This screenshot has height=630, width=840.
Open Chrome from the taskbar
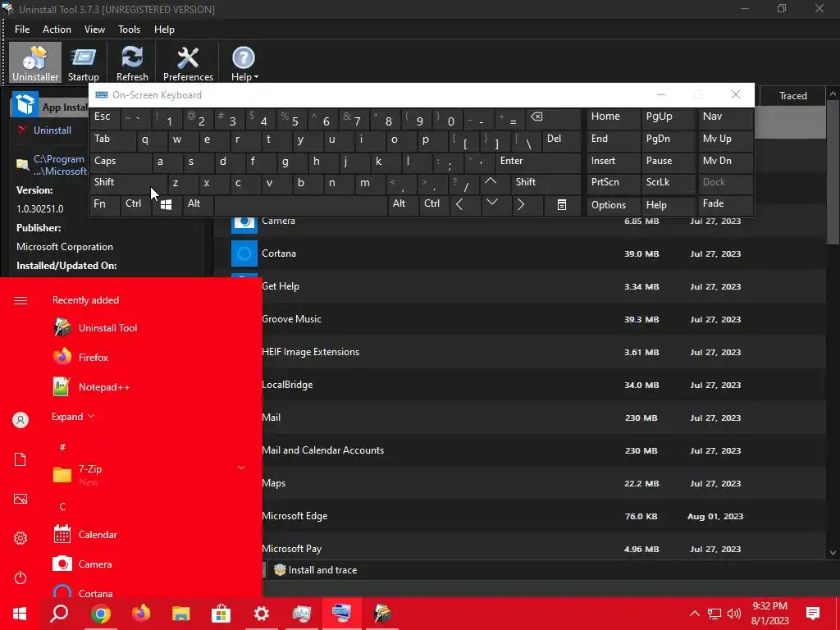(x=100, y=614)
